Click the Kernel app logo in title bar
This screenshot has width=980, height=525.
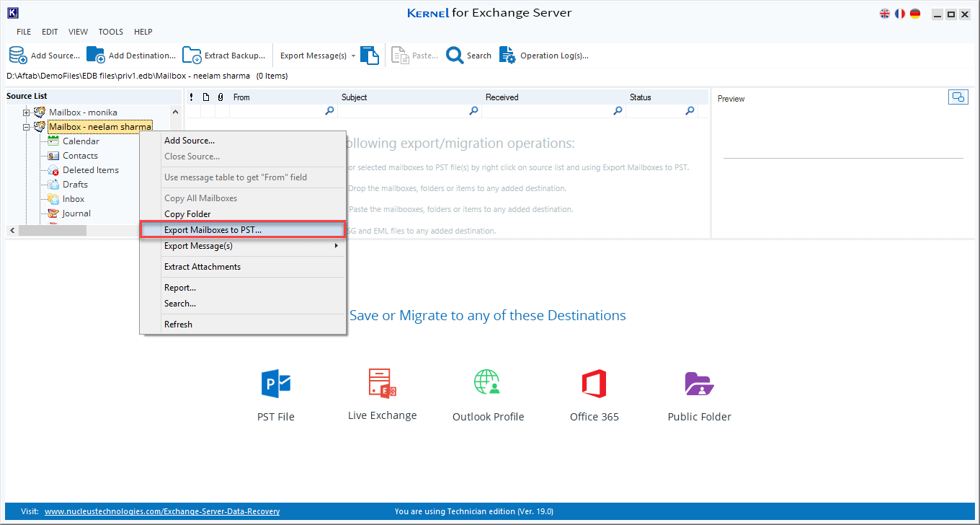pyautogui.click(x=12, y=13)
